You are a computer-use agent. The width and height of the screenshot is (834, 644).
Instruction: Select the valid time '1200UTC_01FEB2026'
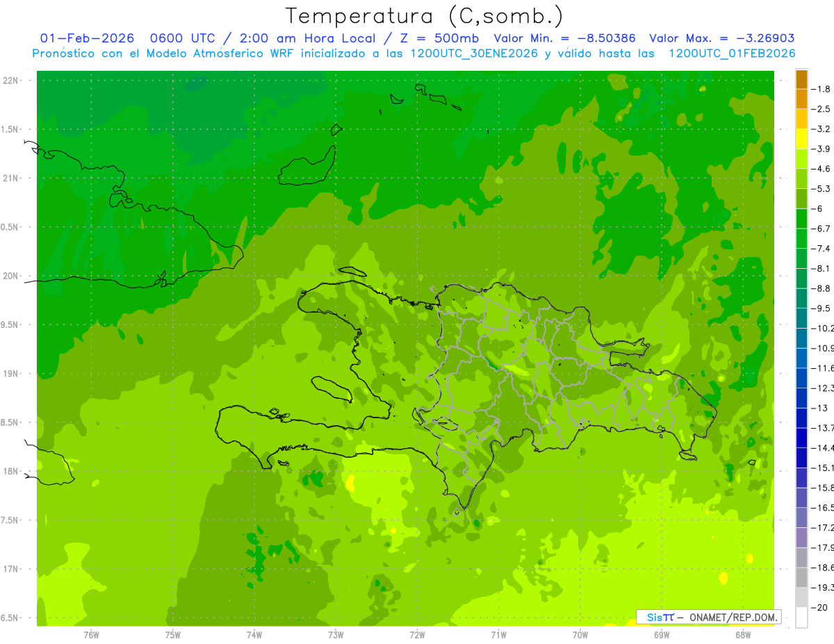[x=732, y=53]
